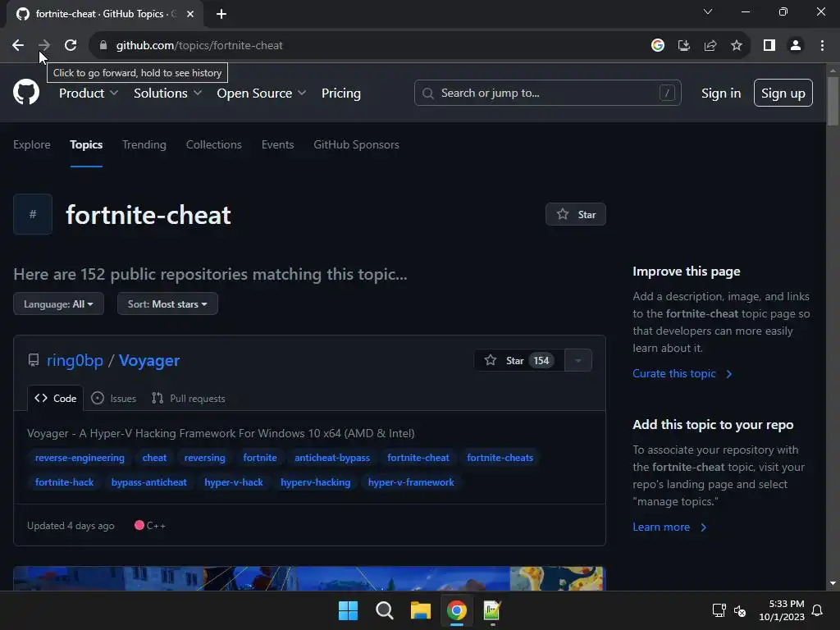Open Sort: Most stars dropdown
This screenshot has height=630, width=840.
pyautogui.click(x=167, y=304)
